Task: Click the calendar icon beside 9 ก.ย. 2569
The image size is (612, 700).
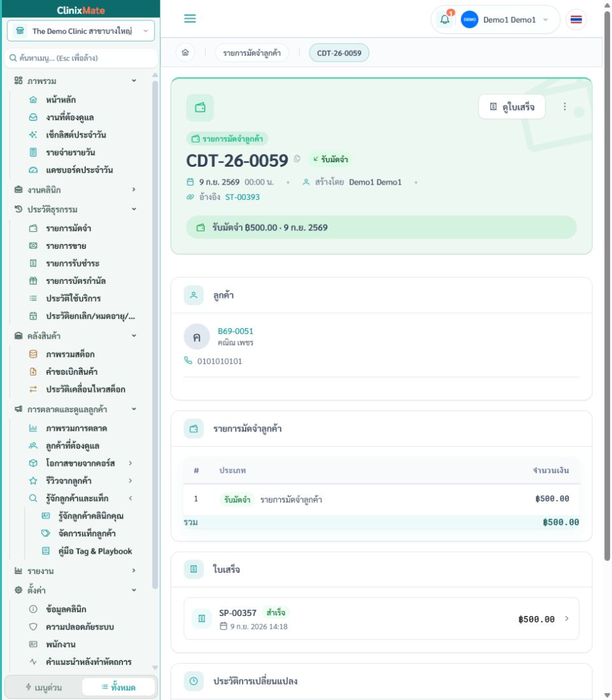Action: coord(190,182)
